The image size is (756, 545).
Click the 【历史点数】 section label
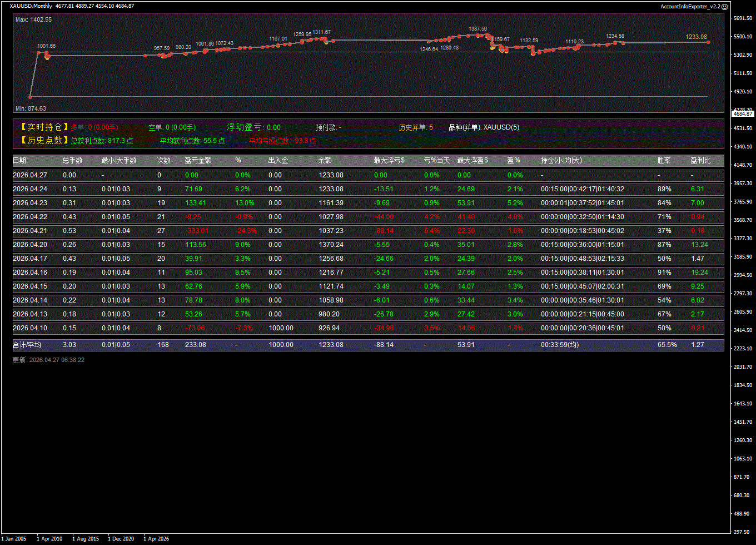point(41,140)
